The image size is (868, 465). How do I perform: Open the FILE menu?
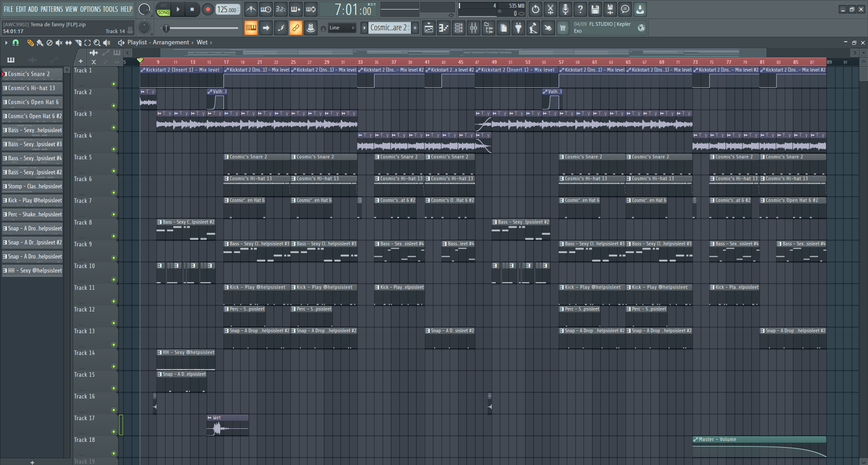tap(8, 9)
